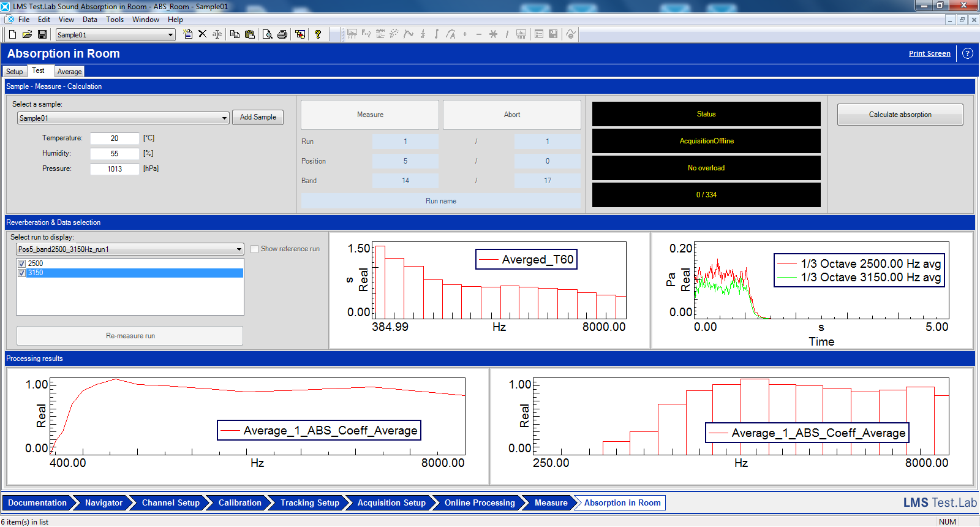Viewport: 980px width, 527px height.
Task: Click the Re-measure run button
Action: click(130, 336)
